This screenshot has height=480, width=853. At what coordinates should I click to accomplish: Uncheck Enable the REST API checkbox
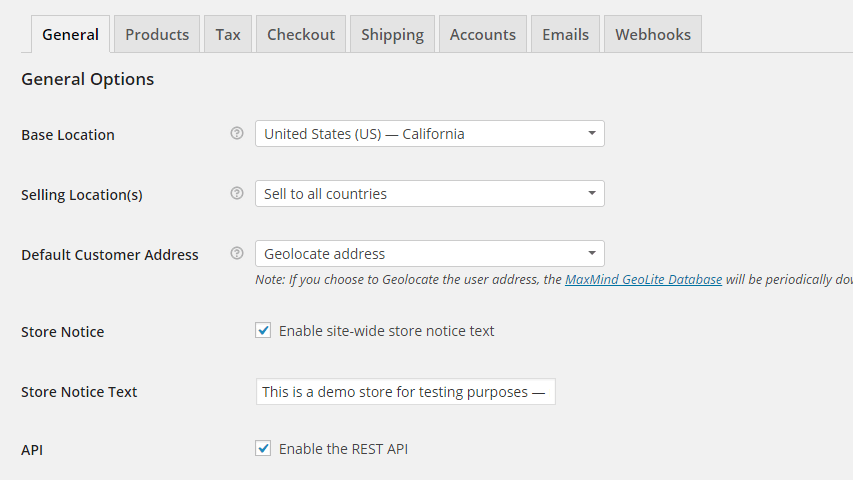[263, 449]
